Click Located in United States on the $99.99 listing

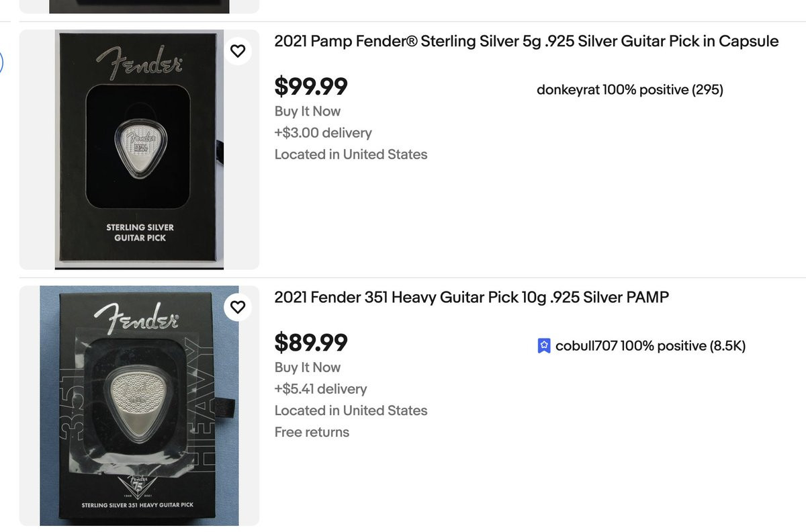351,154
